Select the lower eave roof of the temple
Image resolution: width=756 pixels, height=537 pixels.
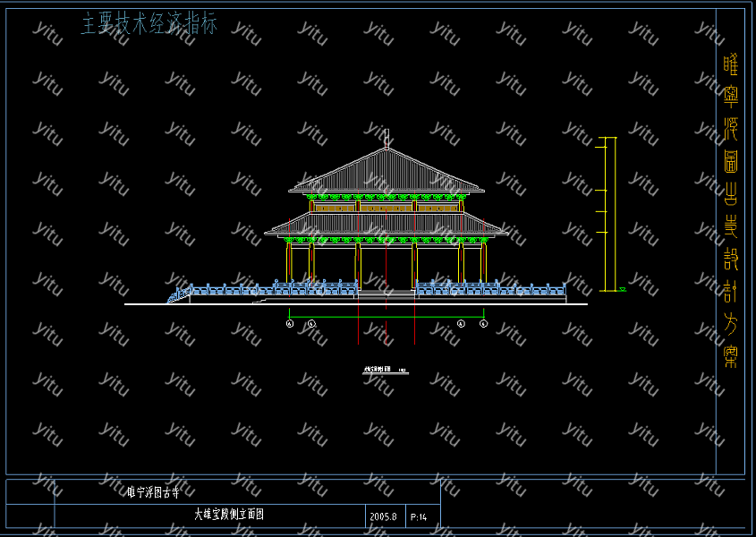[x=386, y=224]
